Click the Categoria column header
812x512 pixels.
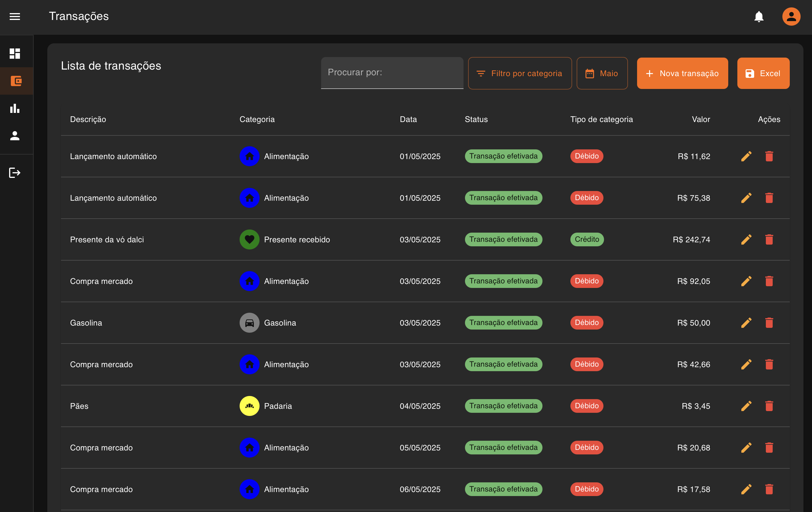(x=257, y=119)
